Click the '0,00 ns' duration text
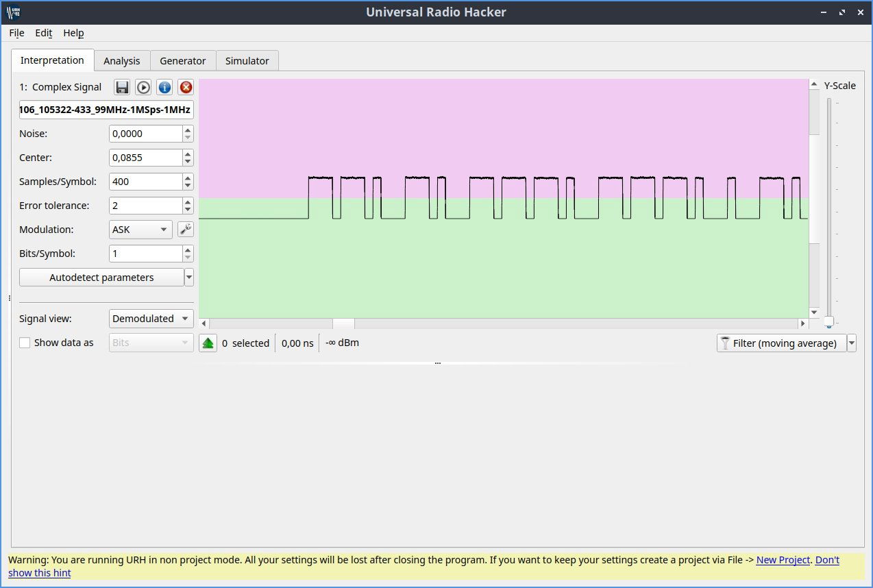 pyautogui.click(x=297, y=343)
